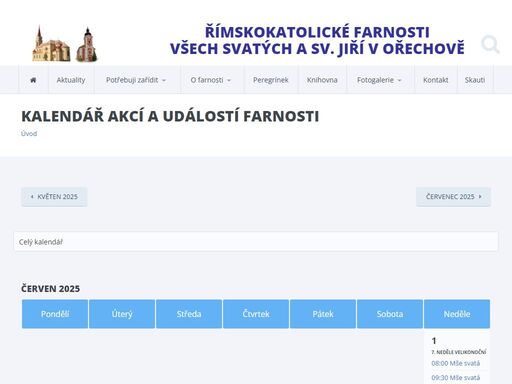Open the 08:00 Mše svatá event
512x384 pixels.
(x=456, y=363)
